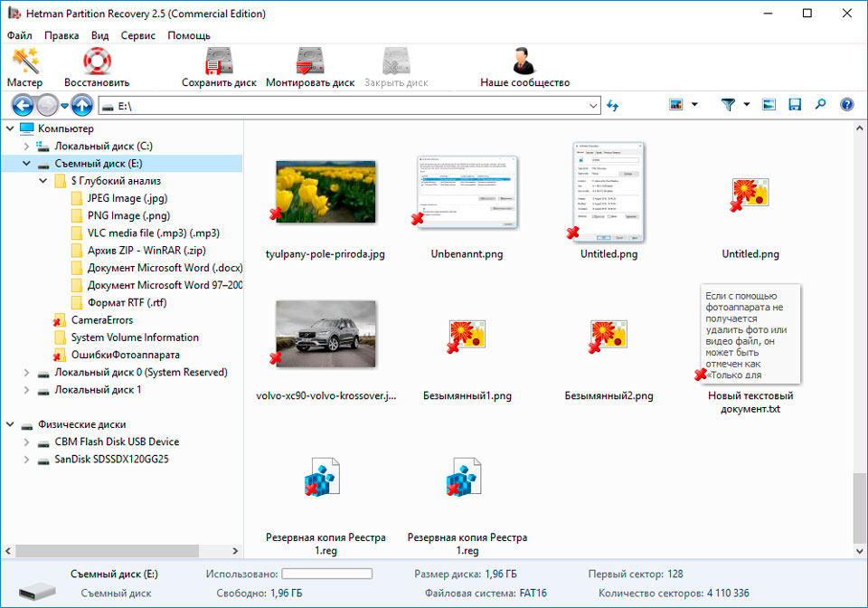
Task: Launch the Мастер wizard tool
Action: [x=25, y=68]
